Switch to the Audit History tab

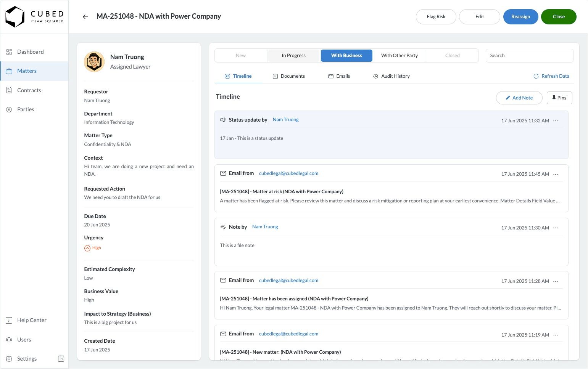click(391, 76)
